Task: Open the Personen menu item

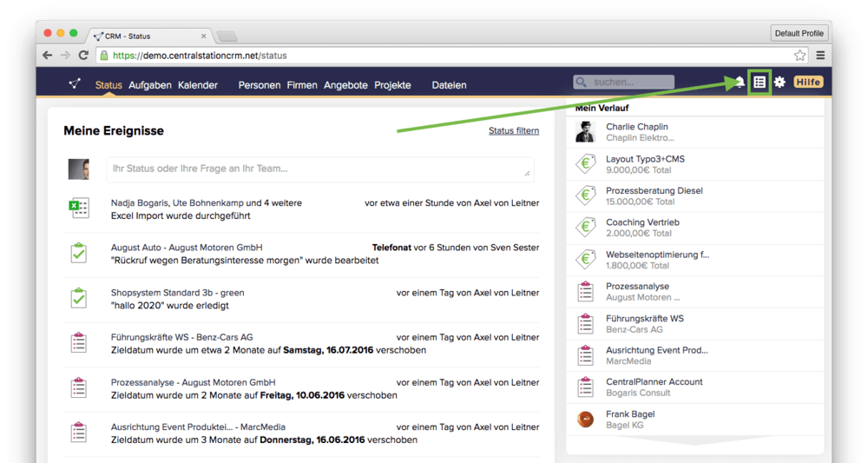Action: coord(260,85)
